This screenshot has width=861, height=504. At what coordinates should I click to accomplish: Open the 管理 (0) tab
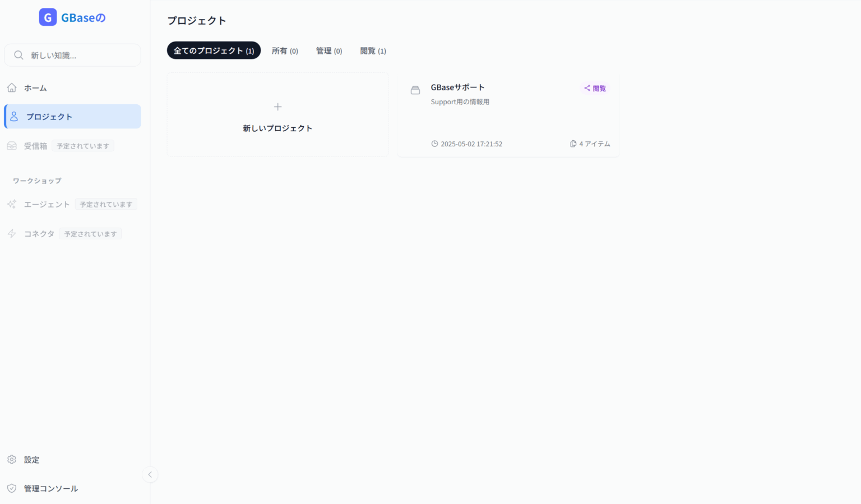329,50
